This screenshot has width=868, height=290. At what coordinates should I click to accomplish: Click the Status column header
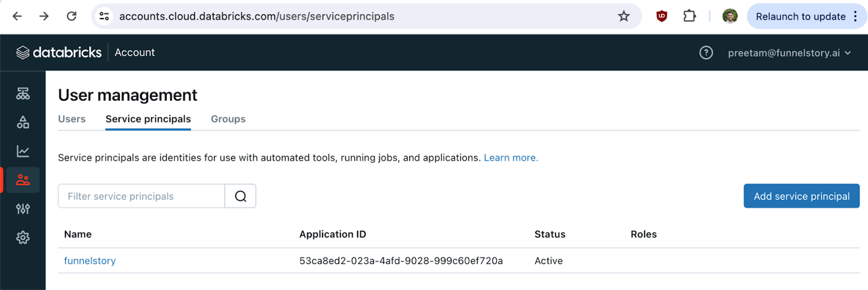tap(550, 234)
